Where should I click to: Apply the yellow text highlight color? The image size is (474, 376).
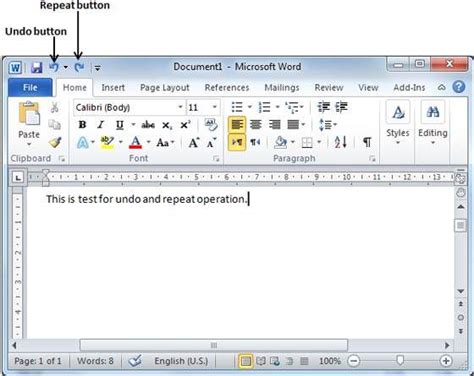(107, 143)
